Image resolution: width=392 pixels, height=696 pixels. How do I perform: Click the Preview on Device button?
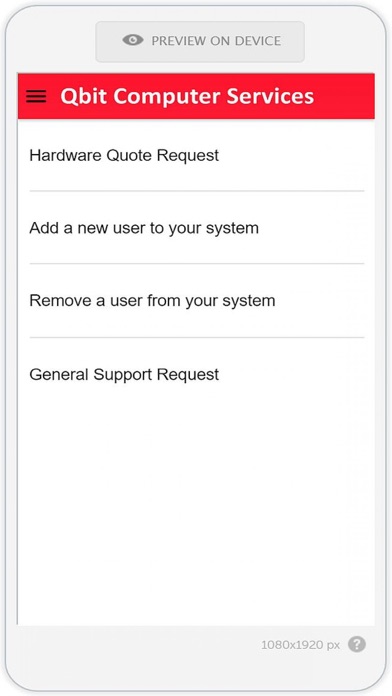(x=200, y=41)
